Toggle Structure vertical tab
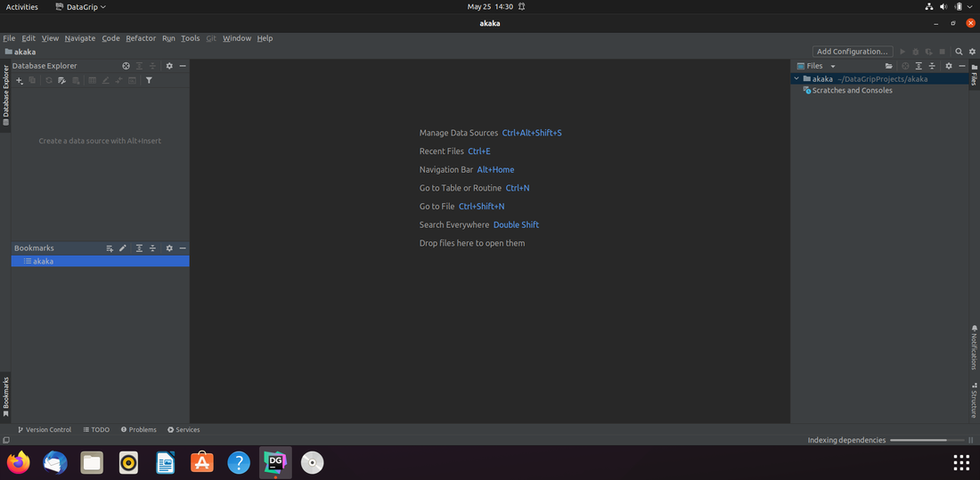The height and width of the screenshot is (480, 980). tap(974, 400)
